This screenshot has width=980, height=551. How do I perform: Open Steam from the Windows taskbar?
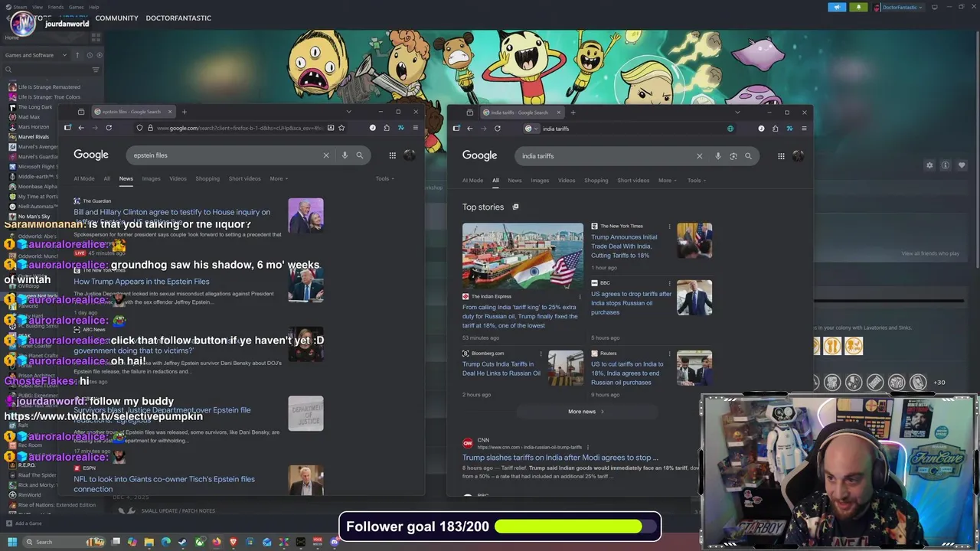pos(182,542)
